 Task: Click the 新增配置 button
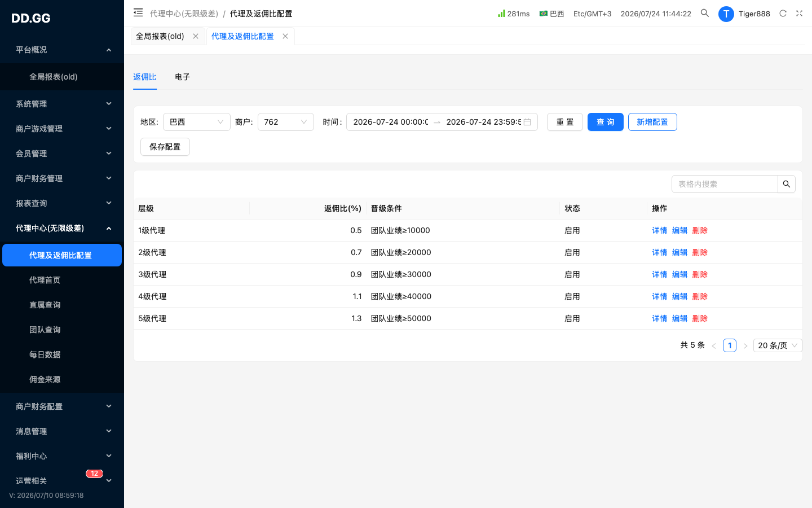click(x=652, y=122)
